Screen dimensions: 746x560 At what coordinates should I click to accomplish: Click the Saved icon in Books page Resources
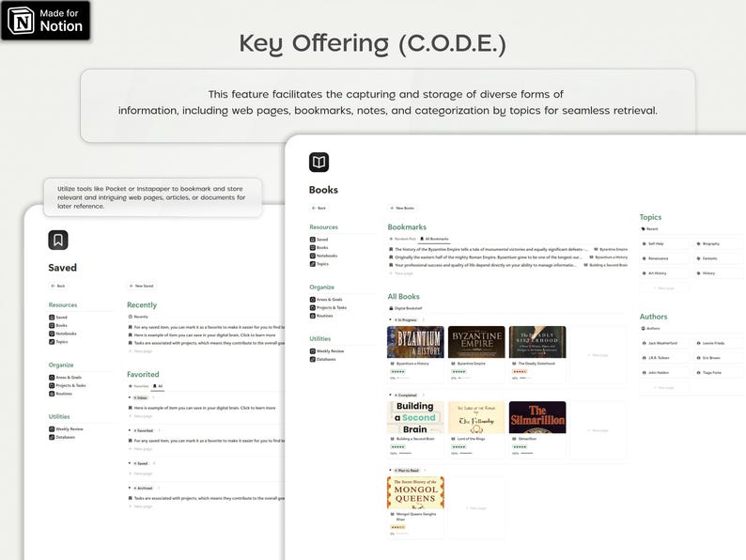tap(313, 240)
